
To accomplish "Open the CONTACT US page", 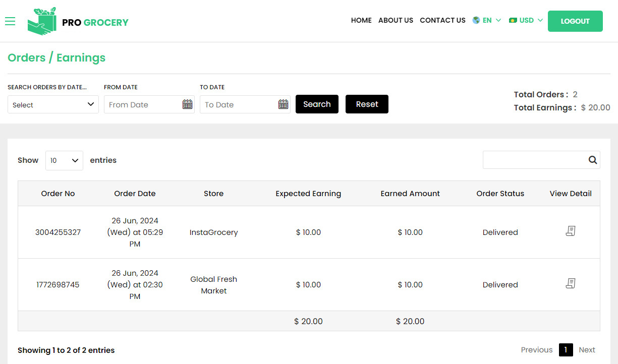I will 442,20.
